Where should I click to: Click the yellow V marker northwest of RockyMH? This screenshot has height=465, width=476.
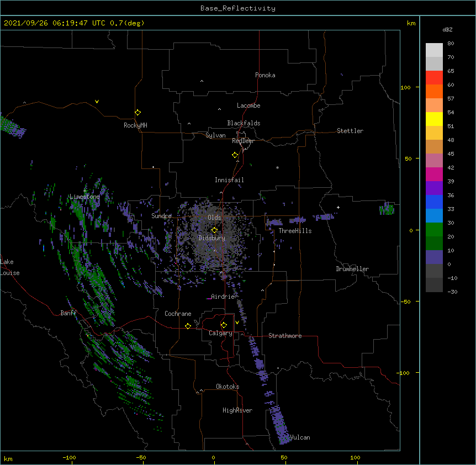[97, 102]
